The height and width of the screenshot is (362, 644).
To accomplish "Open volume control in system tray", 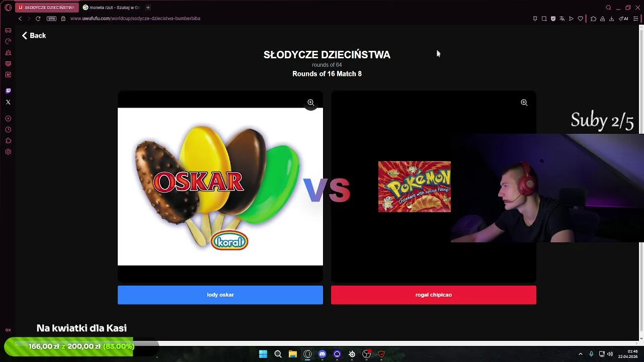I will [610, 354].
